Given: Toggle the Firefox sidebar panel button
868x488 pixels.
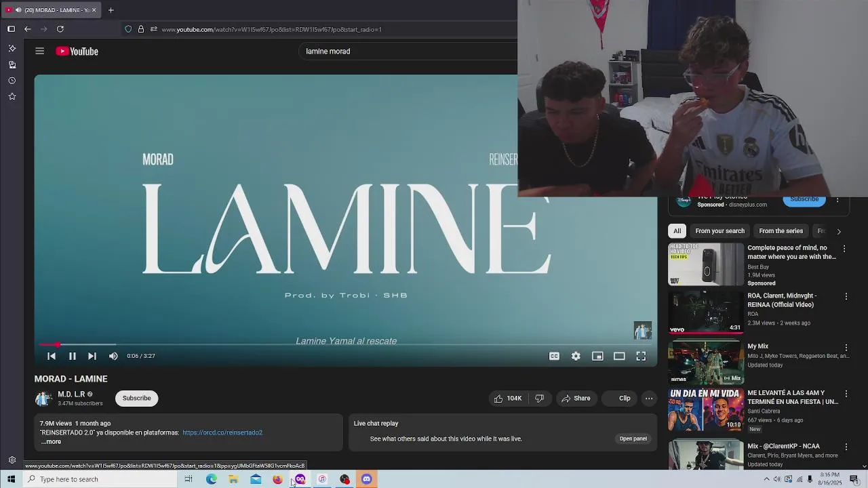Looking at the screenshot, I should (11, 29).
